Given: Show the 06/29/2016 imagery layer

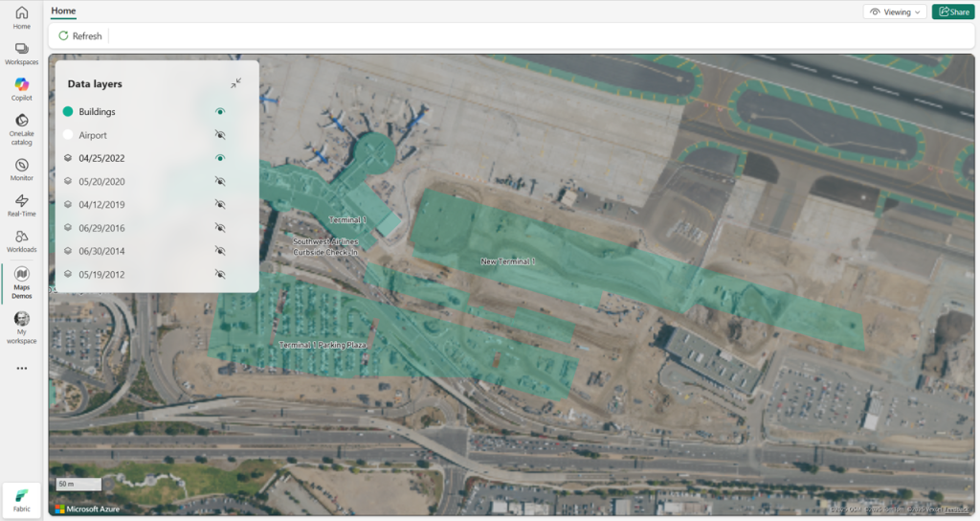Looking at the screenshot, I should 219,227.
